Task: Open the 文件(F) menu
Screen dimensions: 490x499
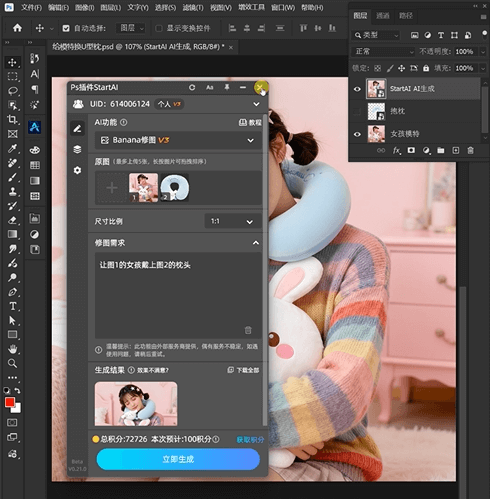Action: click(31, 7)
